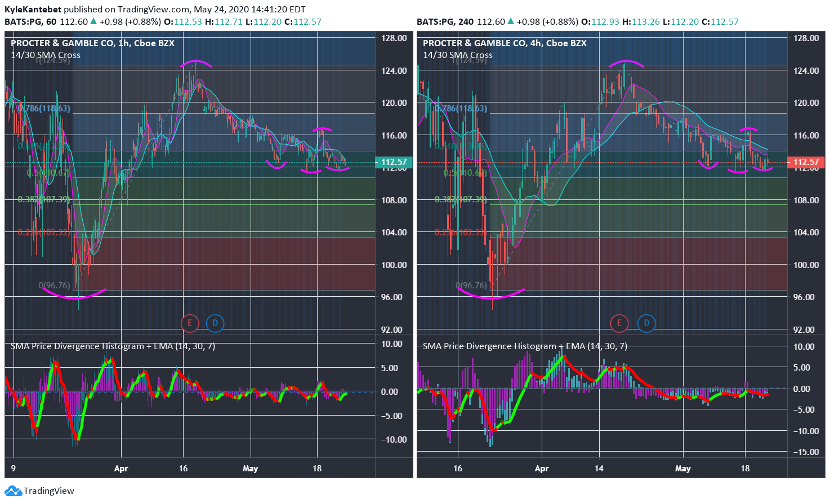Click the 0.236(103.33) Fibonacci label on 1h chart
This screenshot has height=504, width=830.
click(x=44, y=233)
